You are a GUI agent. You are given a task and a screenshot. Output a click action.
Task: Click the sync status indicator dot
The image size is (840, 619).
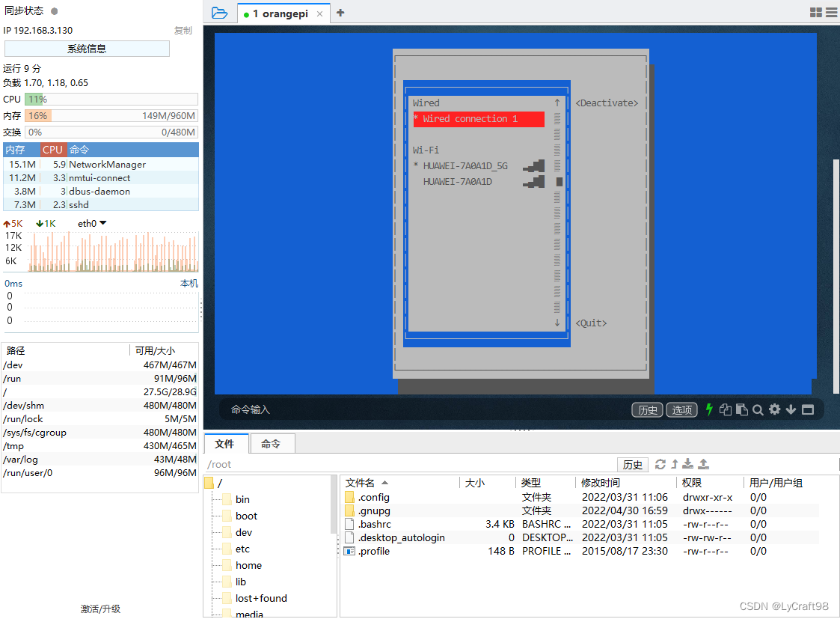tap(54, 10)
